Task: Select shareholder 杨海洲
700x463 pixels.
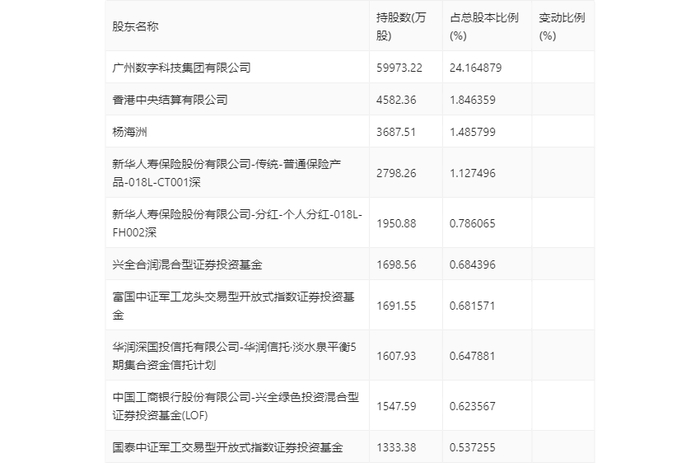Action: coord(129,132)
